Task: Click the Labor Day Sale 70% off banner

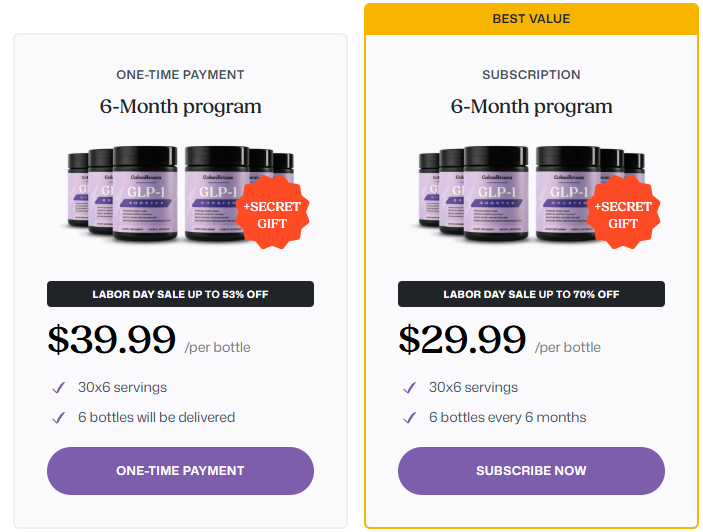Action: [x=531, y=294]
